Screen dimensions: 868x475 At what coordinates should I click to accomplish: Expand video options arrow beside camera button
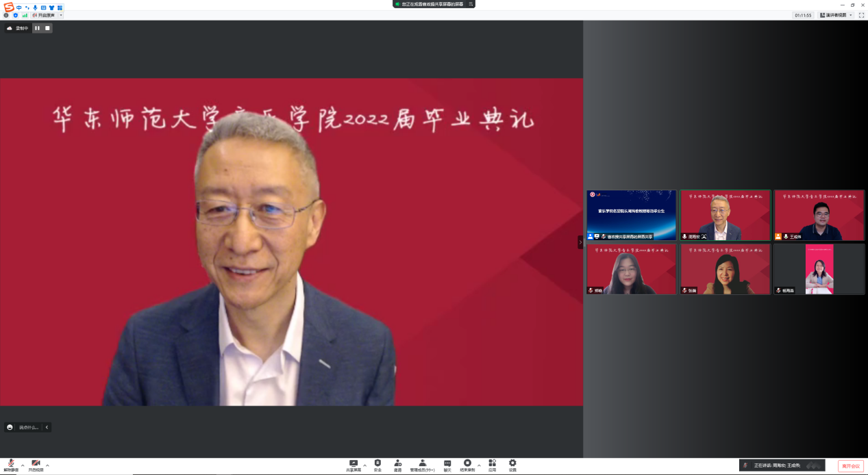(47, 465)
